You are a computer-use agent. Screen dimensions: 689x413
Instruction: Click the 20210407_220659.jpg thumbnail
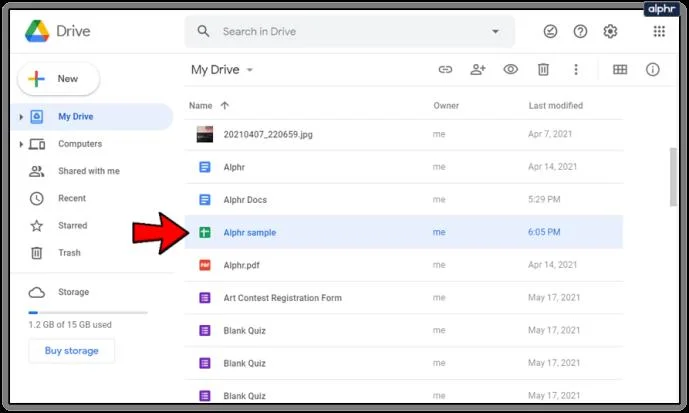[x=205, y=134]
